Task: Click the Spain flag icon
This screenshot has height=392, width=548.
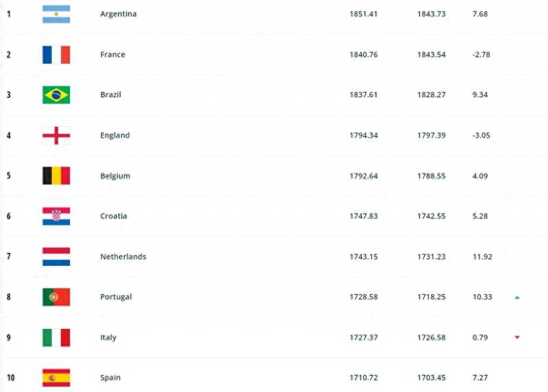Action: [56, 378]
